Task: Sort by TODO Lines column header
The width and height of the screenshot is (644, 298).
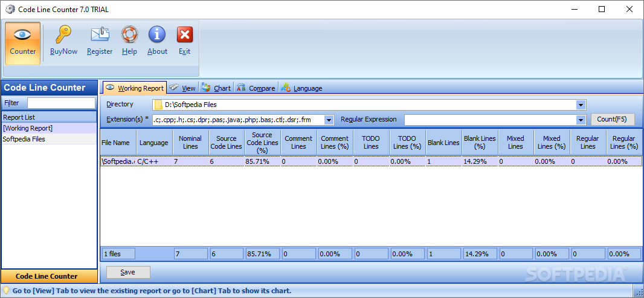Action: 372,143
